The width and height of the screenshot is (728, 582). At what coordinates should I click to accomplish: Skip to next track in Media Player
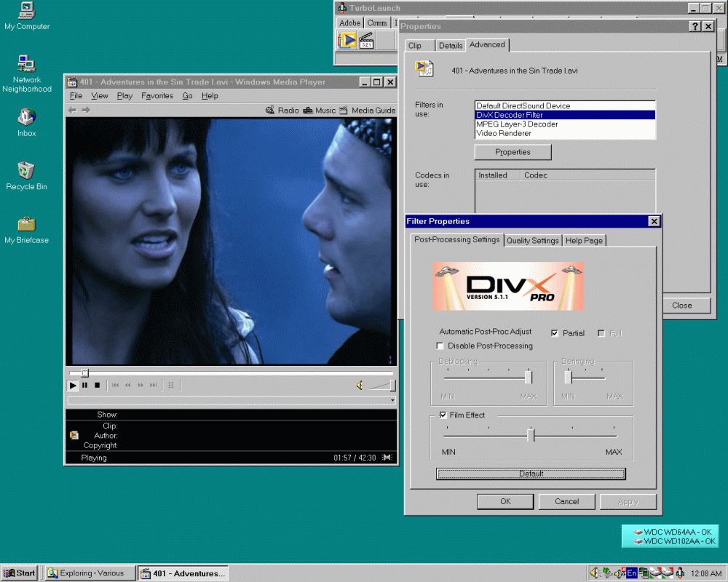[x=152, y=385]
